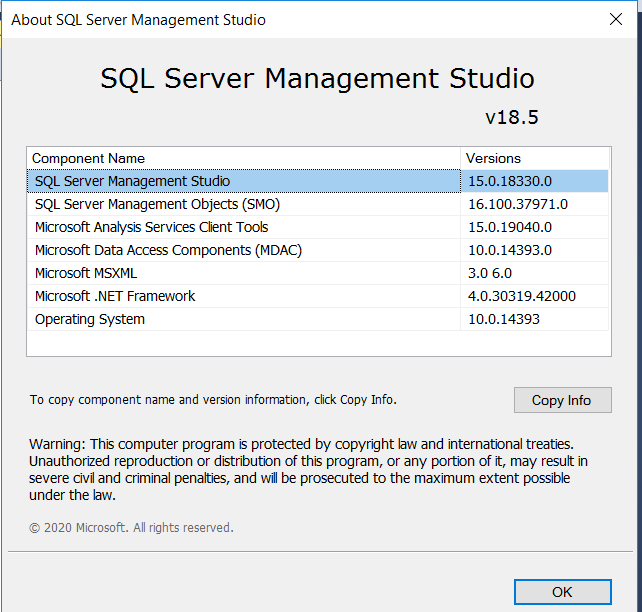Image resolution: width=642 pixels, height=612 pixels.
Task: Click the copy component name instruction text
Action: pos(213,400)
